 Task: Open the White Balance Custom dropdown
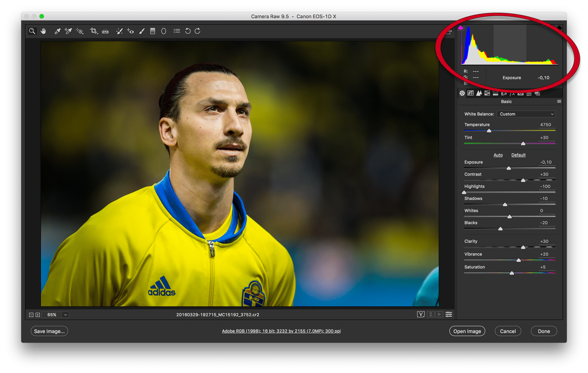coord(526,114)
